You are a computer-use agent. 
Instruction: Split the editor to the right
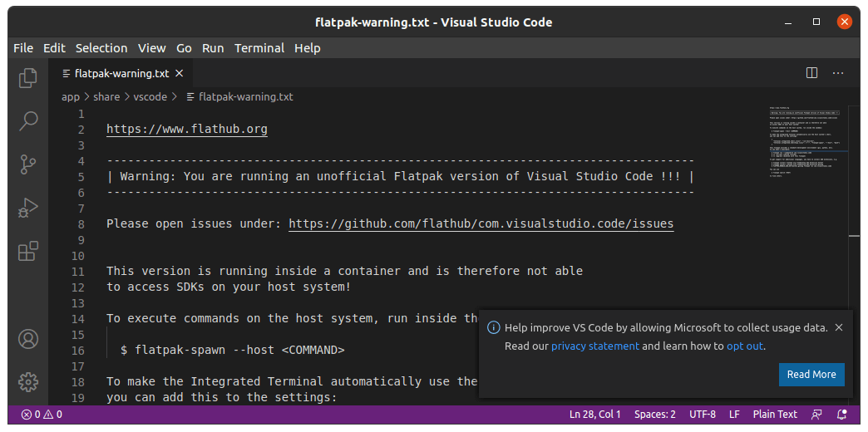[x=811, y=73]
